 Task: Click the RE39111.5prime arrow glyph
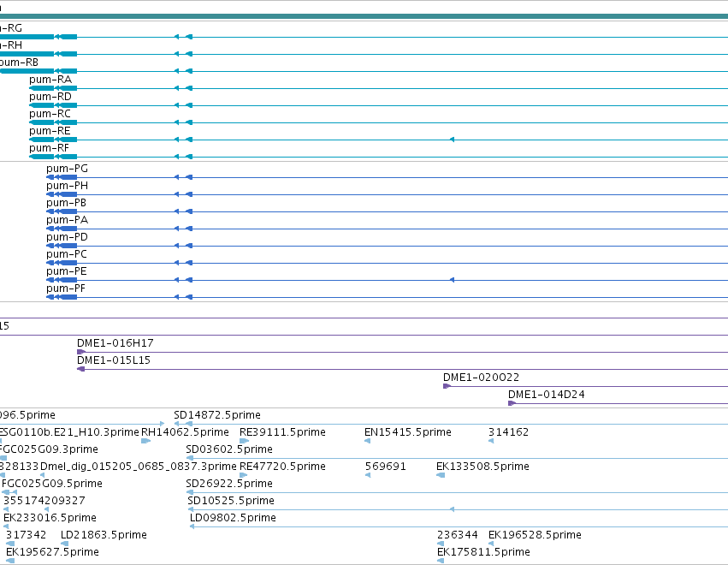[244, 441]
